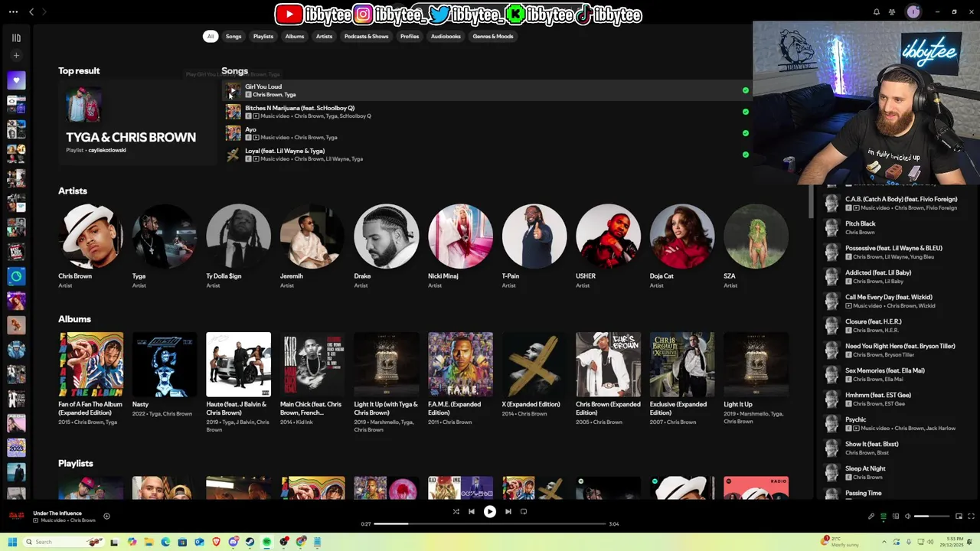Screen dimensions: 980x551
Task: Skip to previous track
Action: tap(472, 511)
